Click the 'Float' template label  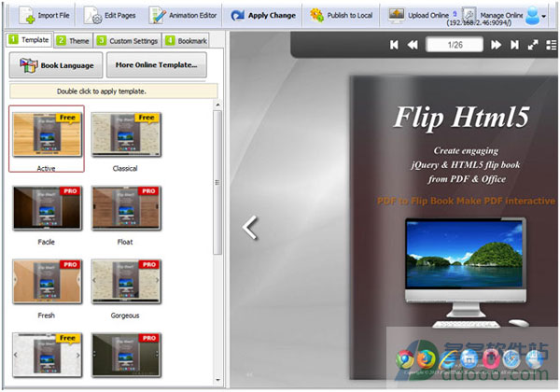[x=125, y=242]
